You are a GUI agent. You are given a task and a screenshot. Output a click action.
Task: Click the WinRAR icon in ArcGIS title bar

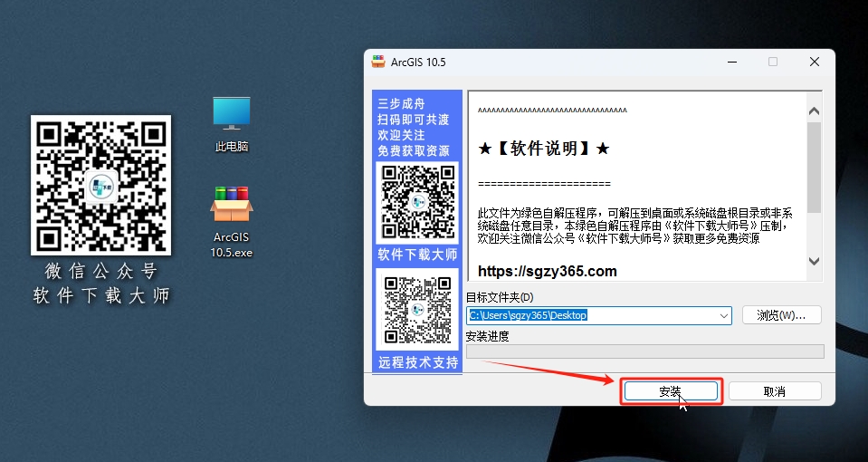click(378, 62)
